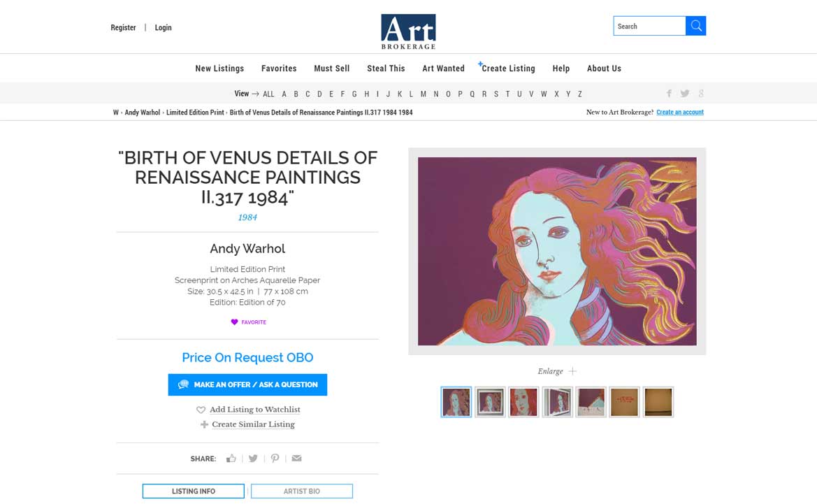Open Help menu item
The height and width of the screenshot is (504, 817).
pos(561,69)
